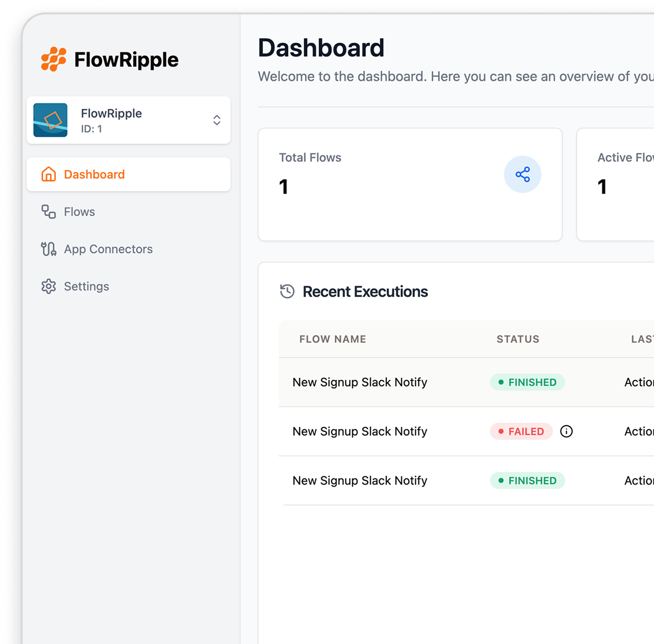Click the first New Signup Slack Notify row

click(x=359, y=382)
